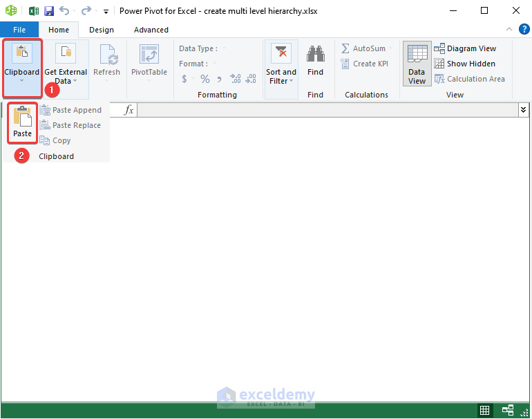Image resolution: width=532 pixels, height=419 pixels.
Task: Collapse the ribbon with caret
Action: click(509, 29)
